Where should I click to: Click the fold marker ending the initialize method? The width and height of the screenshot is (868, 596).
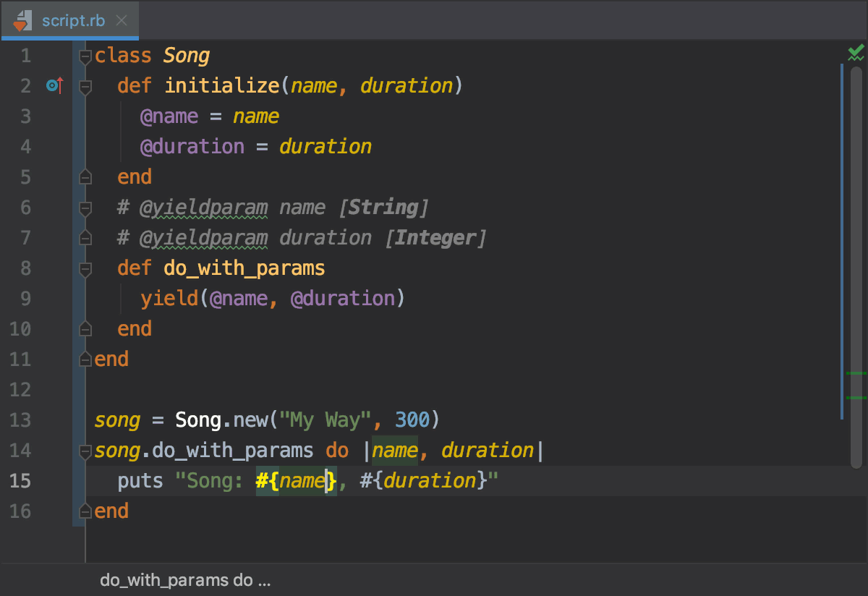coord(85,176)
